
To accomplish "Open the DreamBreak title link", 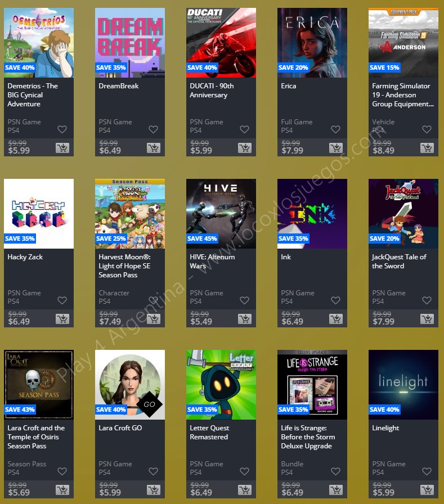I will 119,86.
